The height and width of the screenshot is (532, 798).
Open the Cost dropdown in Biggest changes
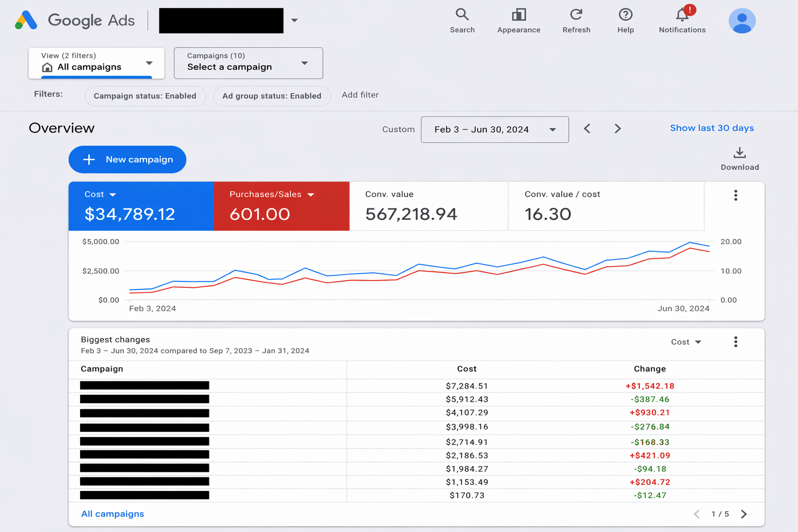coord(686,342)
